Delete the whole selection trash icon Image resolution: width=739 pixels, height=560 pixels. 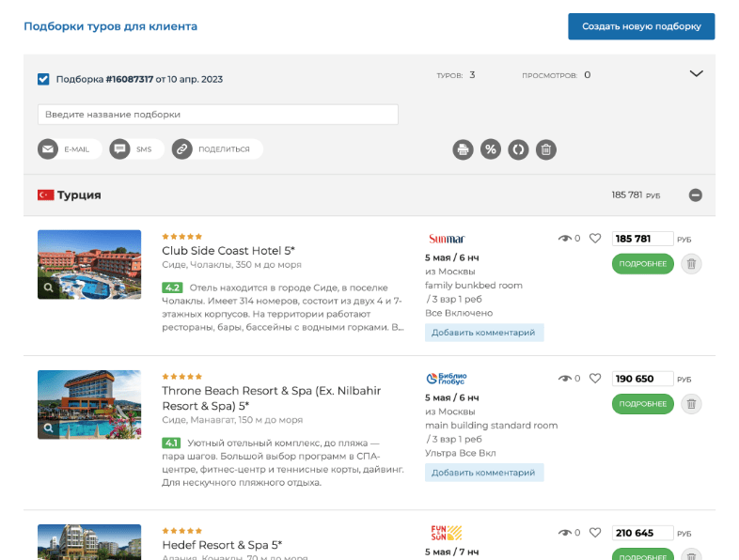click(x=546, y=149)
